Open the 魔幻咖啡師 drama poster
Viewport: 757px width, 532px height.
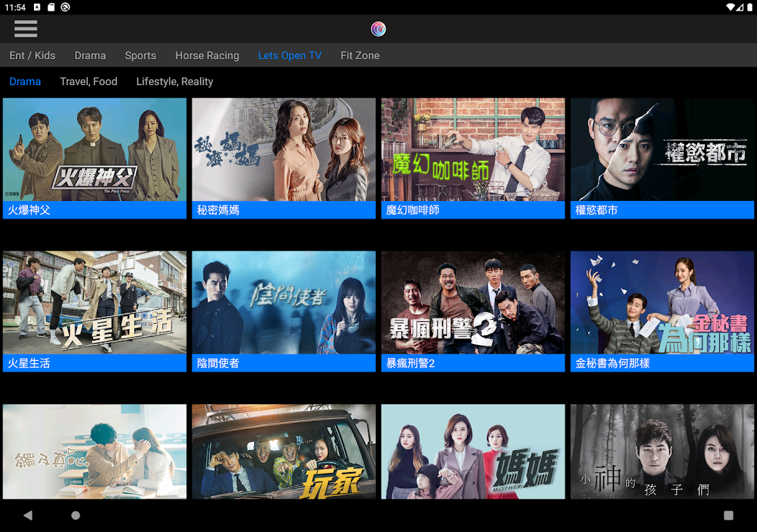click(473, 150)
